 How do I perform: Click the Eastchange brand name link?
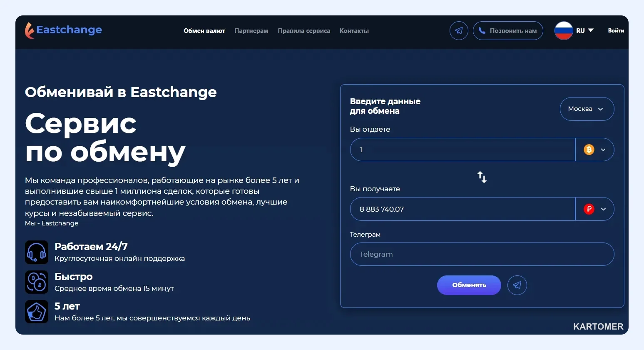pos(69,30)
